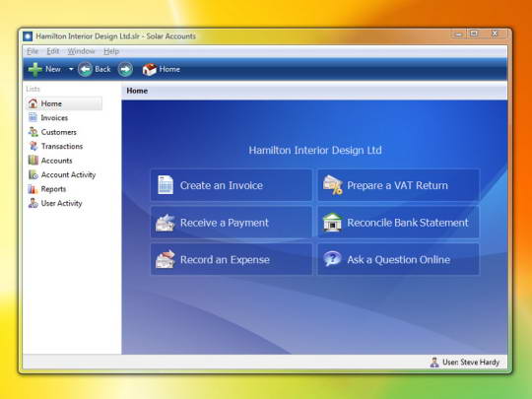532x399 pixels.
Task: Click the Hamilton Interior Design Ltd heading
Action: 315,151
